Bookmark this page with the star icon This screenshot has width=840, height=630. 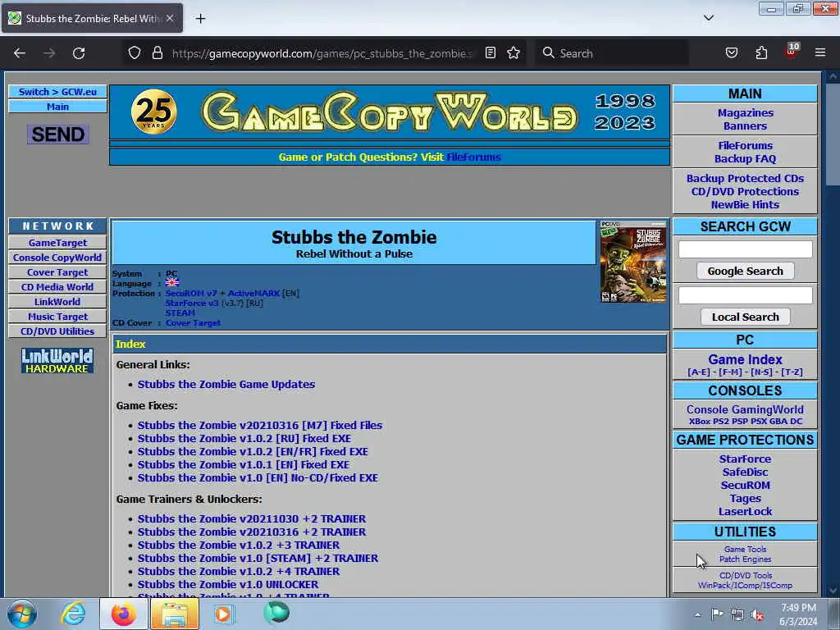tap(514, 53)
